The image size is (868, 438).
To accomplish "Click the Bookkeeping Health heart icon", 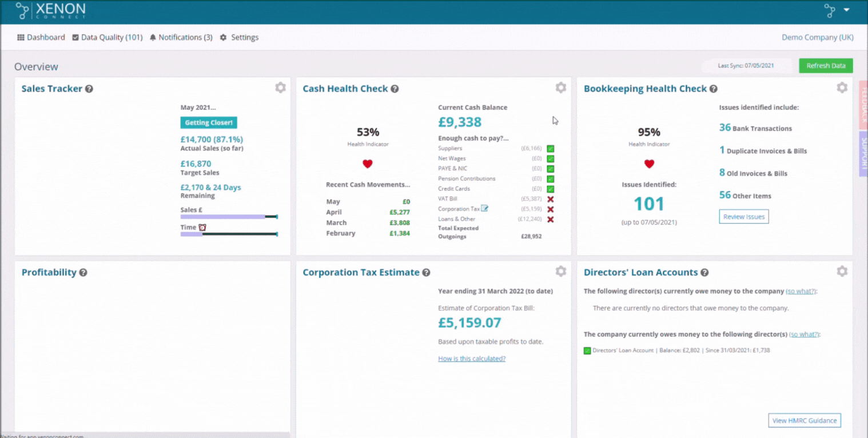I will pyautogui.click(x=649, y=164).
